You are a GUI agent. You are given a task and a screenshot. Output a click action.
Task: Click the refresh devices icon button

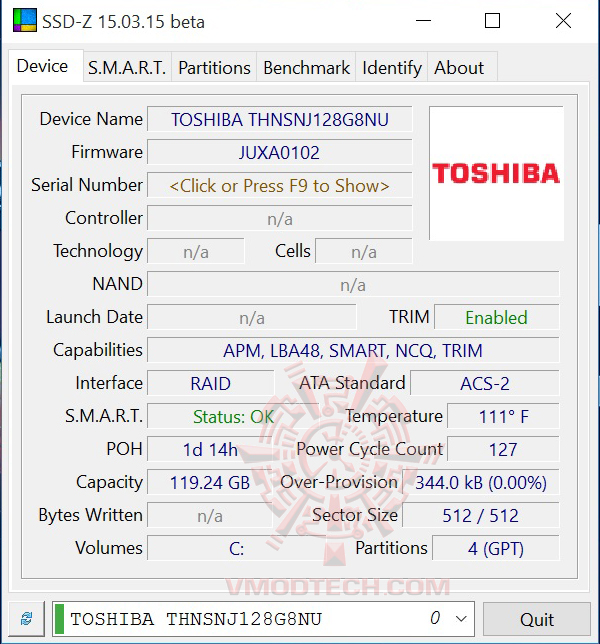tap(26, 618)
